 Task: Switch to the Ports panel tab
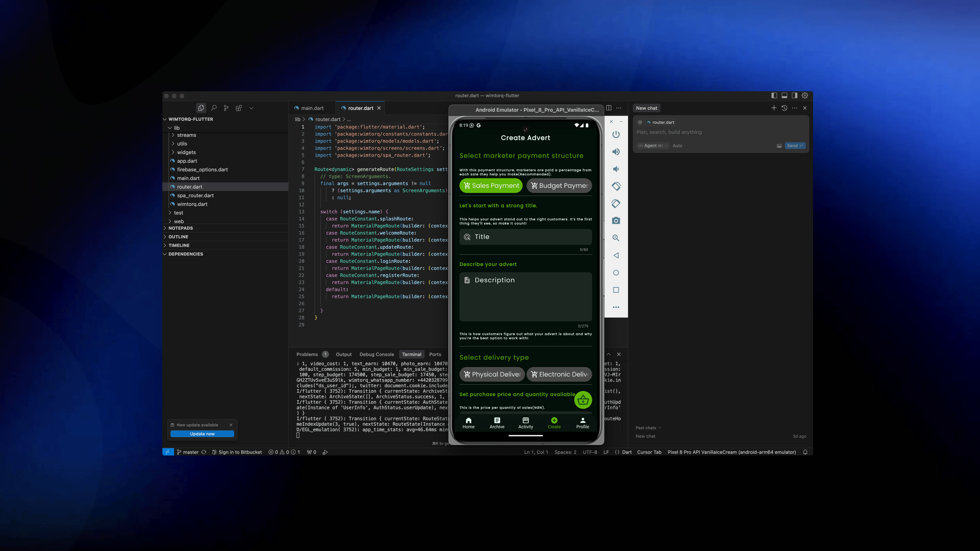pos(435,354)
